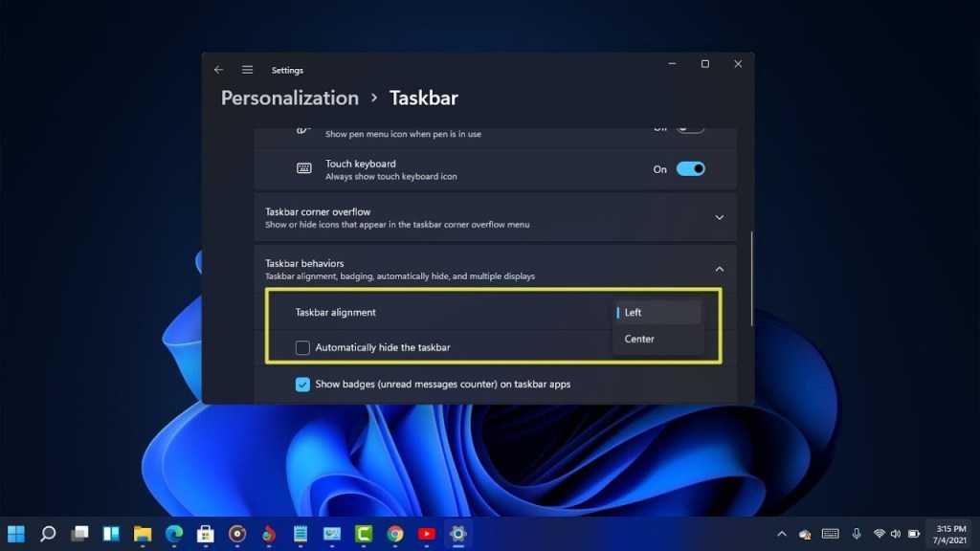This screenshot has width=980, height=551.
Task: Open Microsoft Edge from taskbar
Action: pyautogui.click(x=174, y=534)
